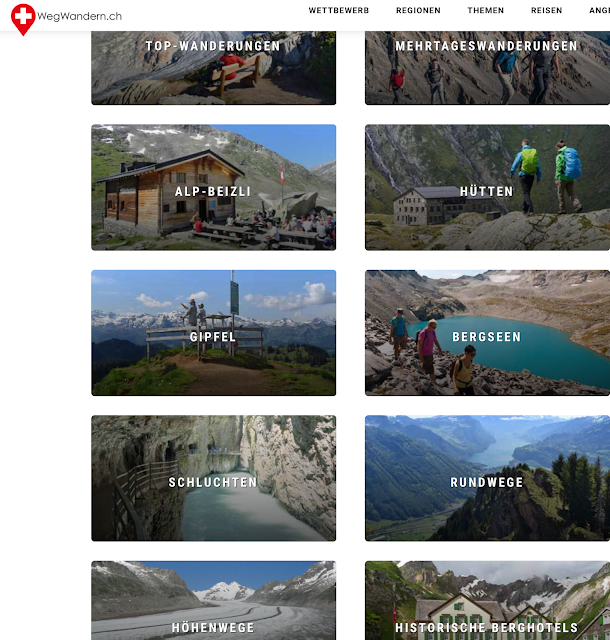Open the Wettbewerb menu item
This screenshot has height=640, width=610.
click(338, 10)
